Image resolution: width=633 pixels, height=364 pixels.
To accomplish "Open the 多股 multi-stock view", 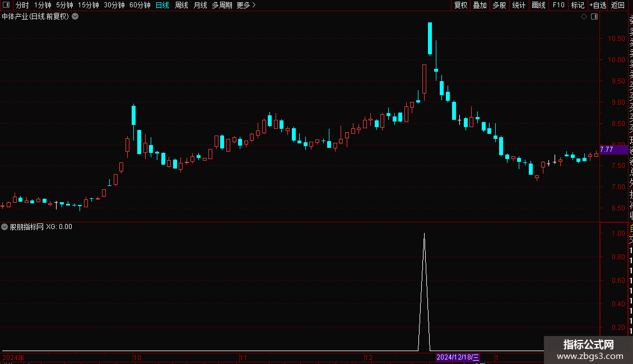I will (499, 5).
